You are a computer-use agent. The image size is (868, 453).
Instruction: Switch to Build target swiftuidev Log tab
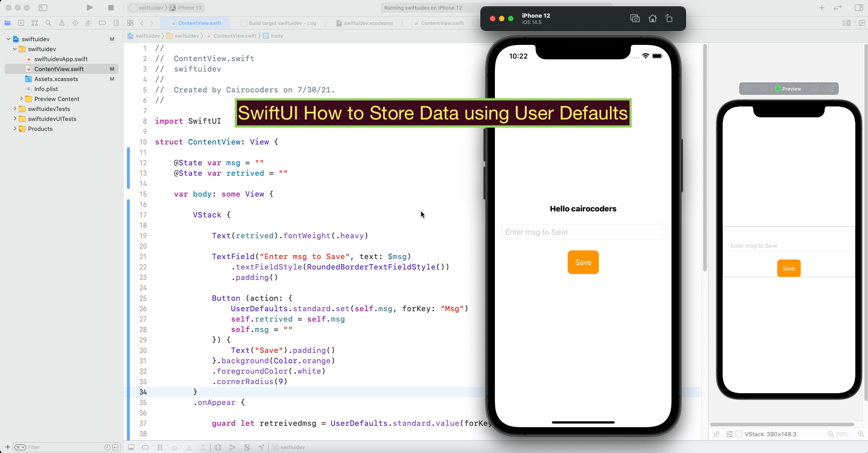pos(278,23)
